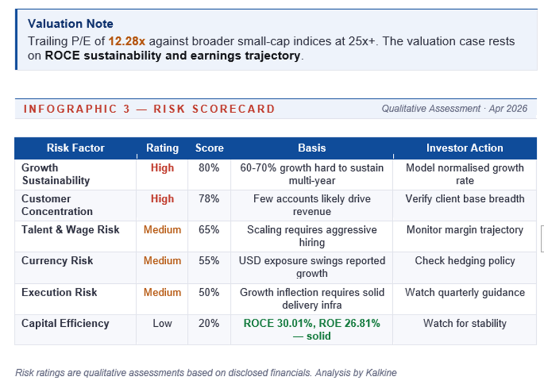Select the Infographic 3 Risk Scorecard title

tap(149, 109)
